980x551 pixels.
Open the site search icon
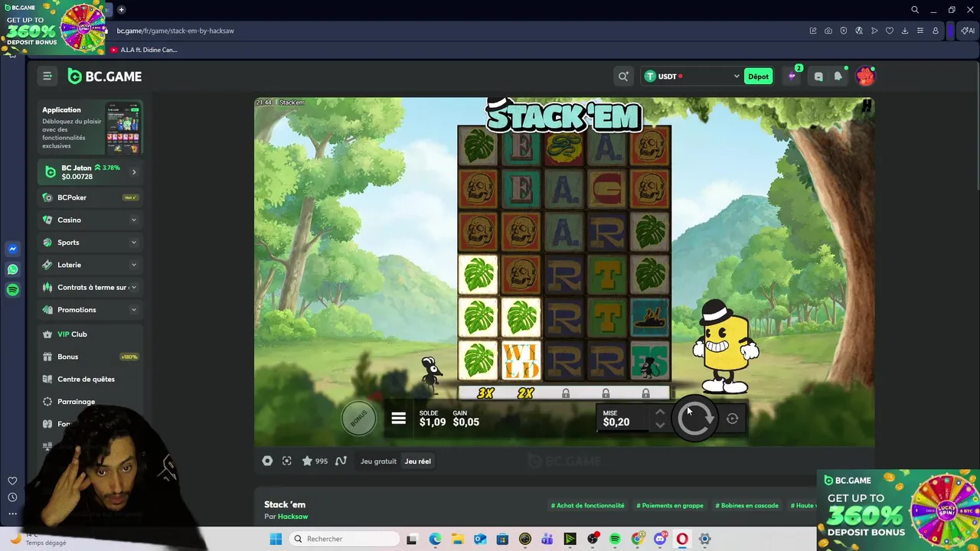(x=623, y=76)
